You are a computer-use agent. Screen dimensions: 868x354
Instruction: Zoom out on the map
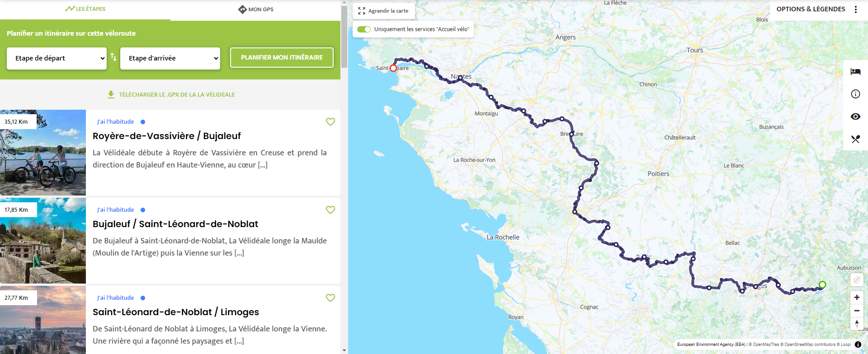(x=857, y=311)
